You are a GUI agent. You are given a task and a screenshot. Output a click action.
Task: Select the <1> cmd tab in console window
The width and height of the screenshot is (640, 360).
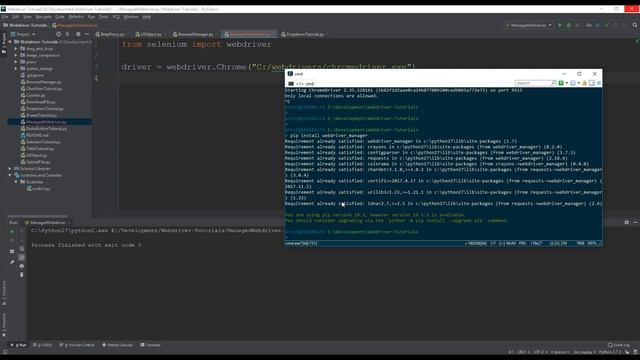click(x=302, y=83)
